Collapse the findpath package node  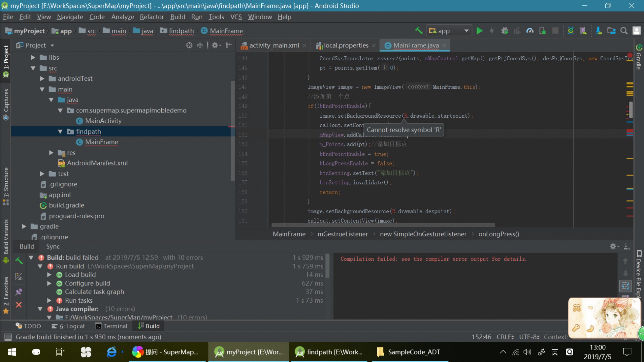coord(60,132)
